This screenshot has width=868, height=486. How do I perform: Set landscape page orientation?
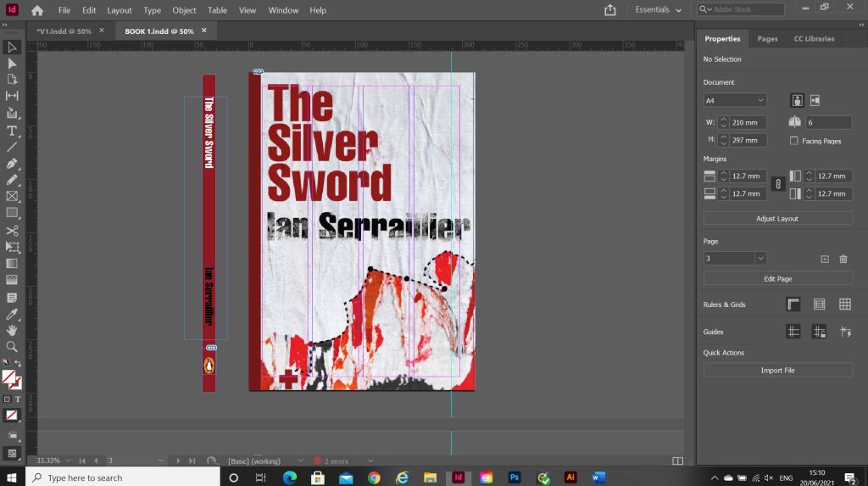(x=815, y=100)
